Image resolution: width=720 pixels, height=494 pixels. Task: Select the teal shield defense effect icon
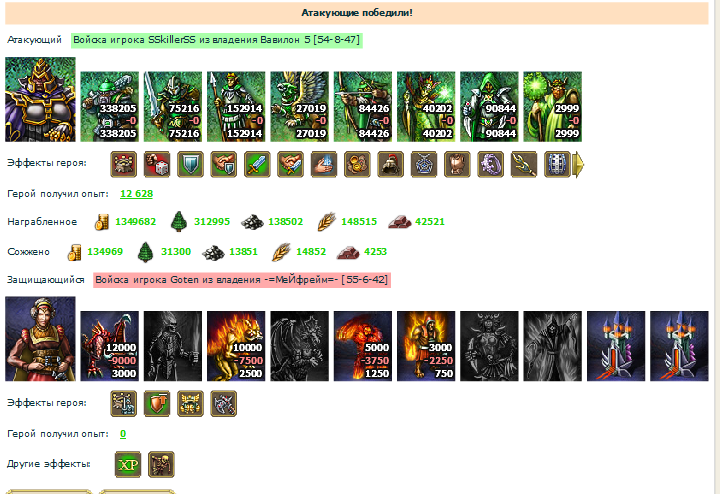[190, 164]
